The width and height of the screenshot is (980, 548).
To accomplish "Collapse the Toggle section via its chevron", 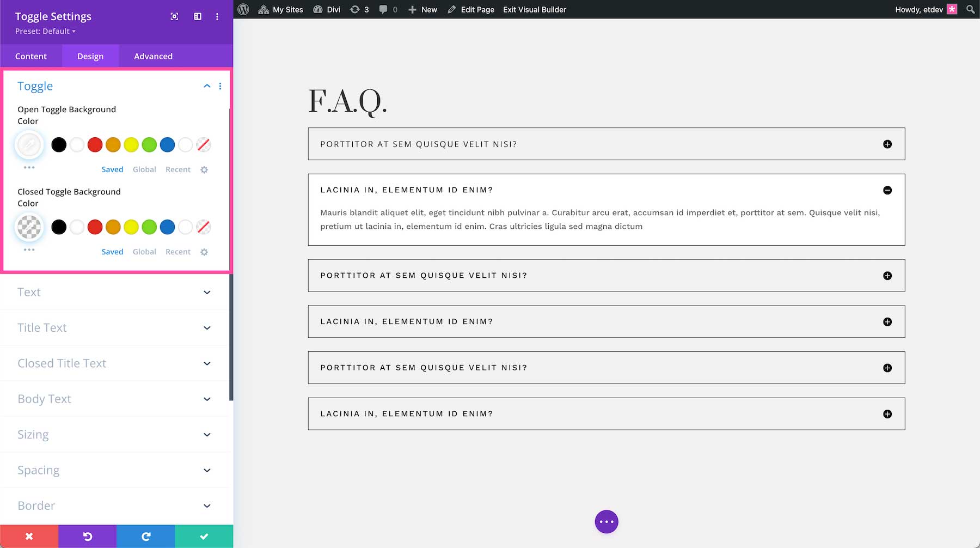I will tap(207, 86).
